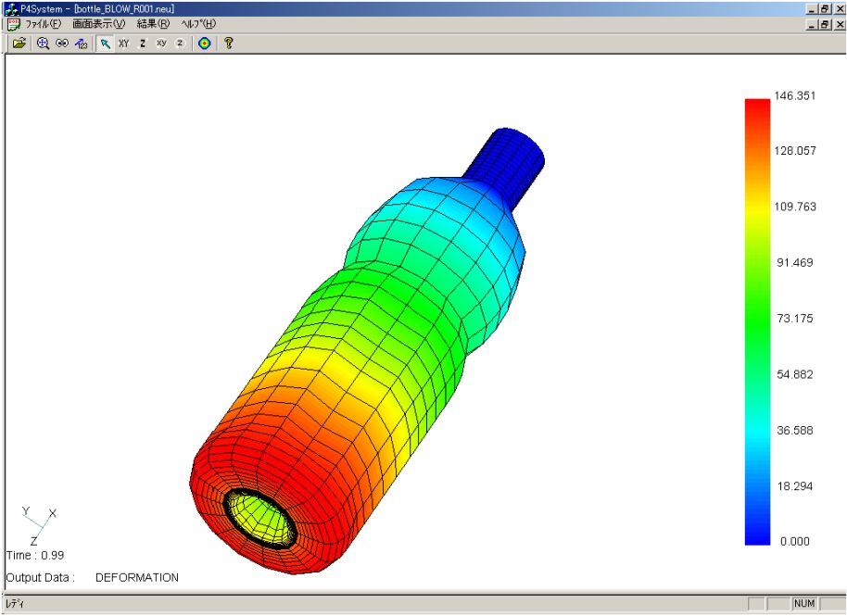Click the binoculars view icon
This screenshot has width=847, height=616.
point(62,44)
